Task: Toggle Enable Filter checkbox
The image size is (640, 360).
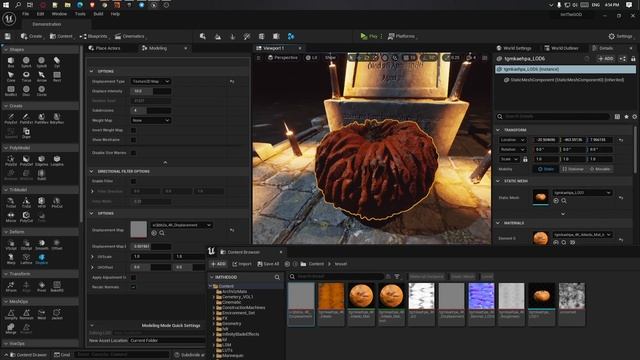Action: tap(133, 181)
